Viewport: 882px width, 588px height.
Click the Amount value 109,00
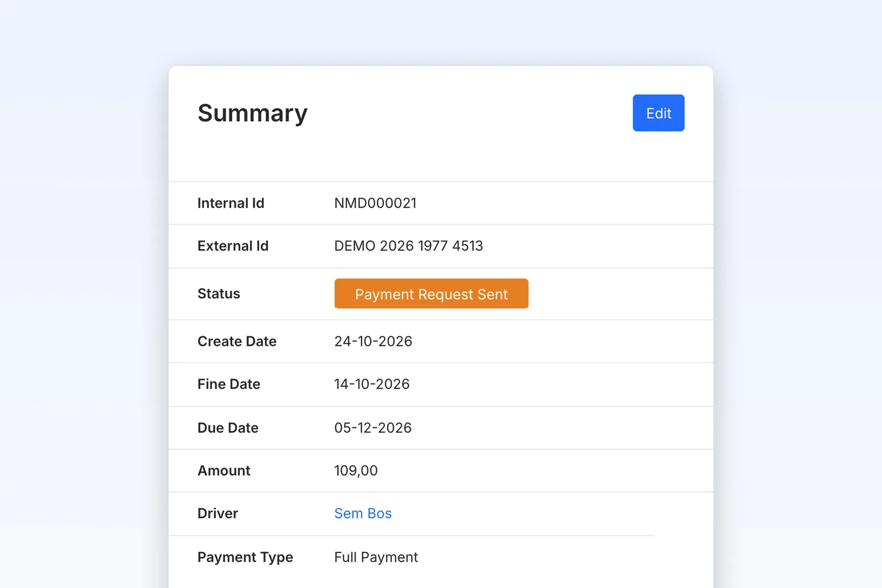tap(356, 470)
